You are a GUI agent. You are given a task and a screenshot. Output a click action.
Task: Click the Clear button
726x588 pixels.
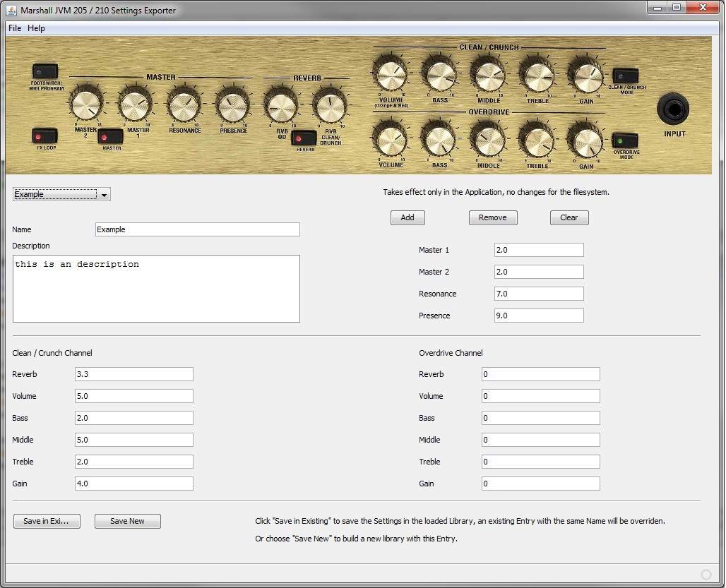[569, 217]
